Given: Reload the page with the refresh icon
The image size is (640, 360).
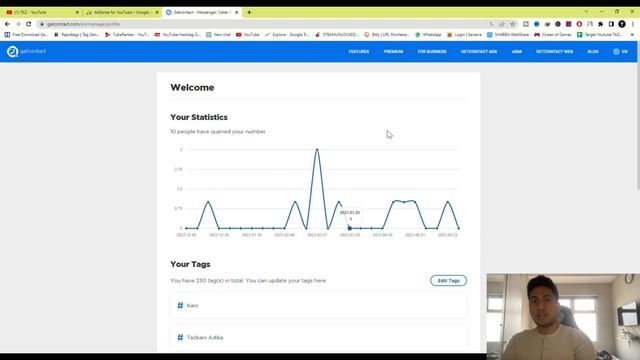Looking at the screenshot, I should coord(29,24).
